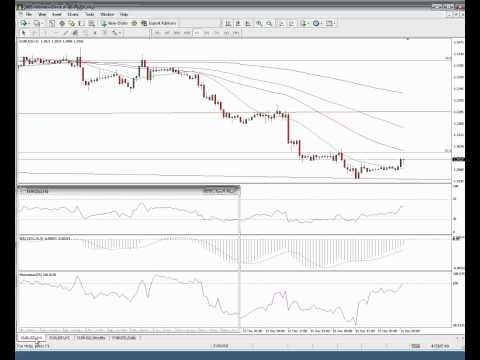Expand the templates dropdown arrow

(x=335, y=23)
